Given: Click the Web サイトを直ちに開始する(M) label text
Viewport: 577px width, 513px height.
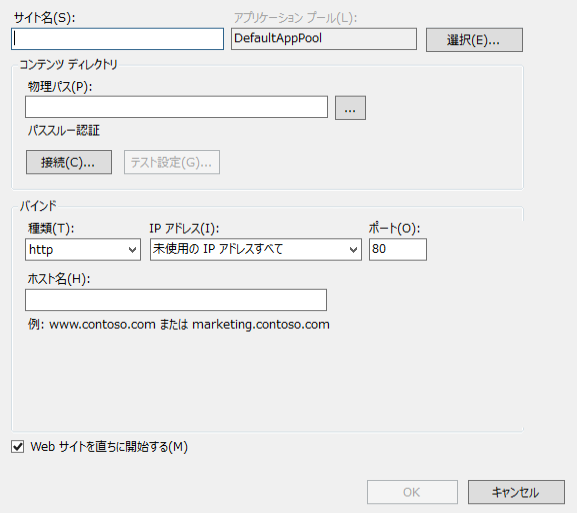Looking at the screenshot, I should pyautogui.click(x=109, y=447).
